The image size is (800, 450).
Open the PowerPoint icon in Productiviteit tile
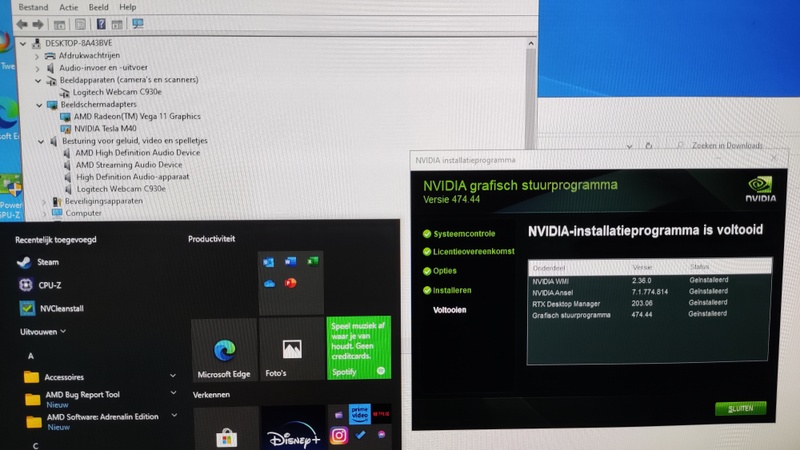pos(291,283)
